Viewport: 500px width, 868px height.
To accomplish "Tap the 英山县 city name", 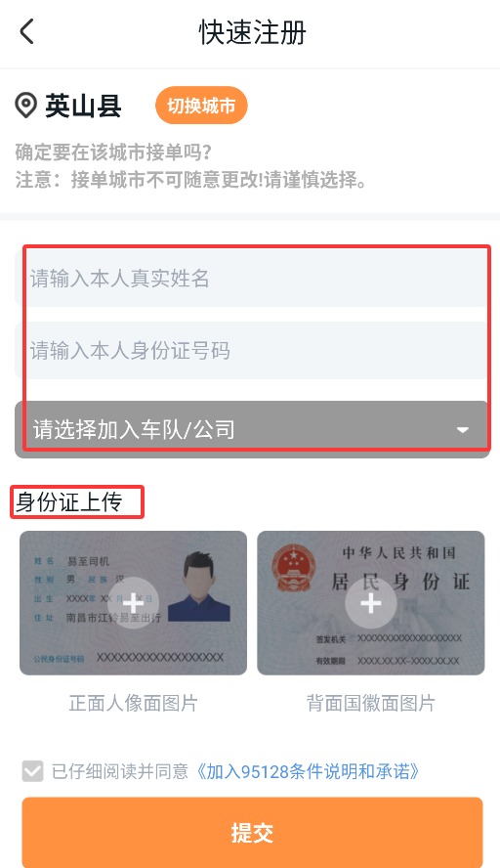I will [84, 106].
